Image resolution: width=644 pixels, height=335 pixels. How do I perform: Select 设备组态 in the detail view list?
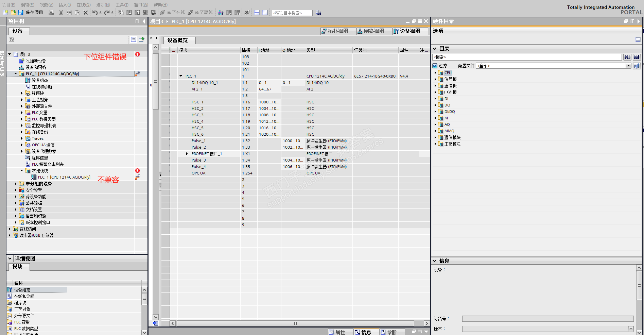tap(37, 290)
